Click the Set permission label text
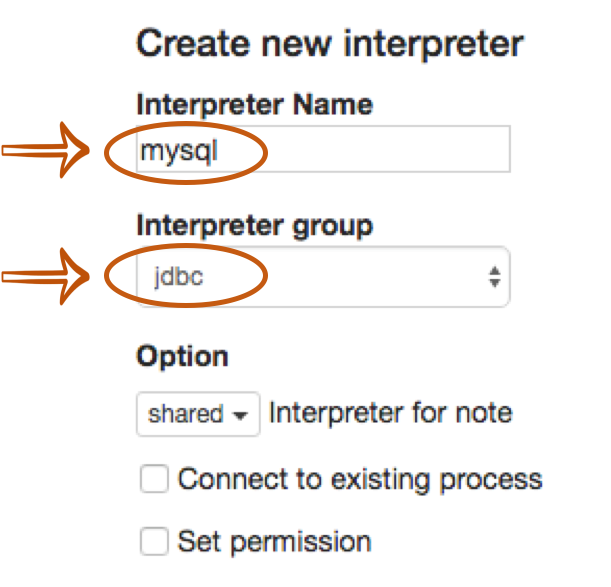Image resolution: width=611 pixels, height=587 pixels. [x=274, y=542]
